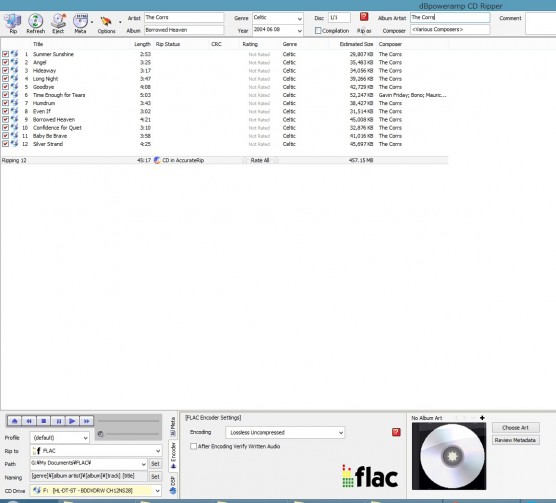The height and width of the screenshot is (503, 556).
Task: Click the track icon for Silver Strand
Action: (14, 144)
